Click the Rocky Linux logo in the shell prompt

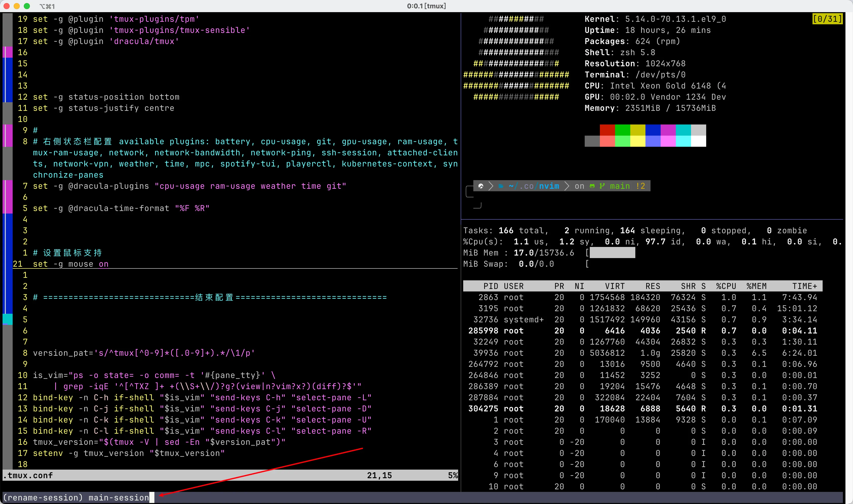pos(481,186)
